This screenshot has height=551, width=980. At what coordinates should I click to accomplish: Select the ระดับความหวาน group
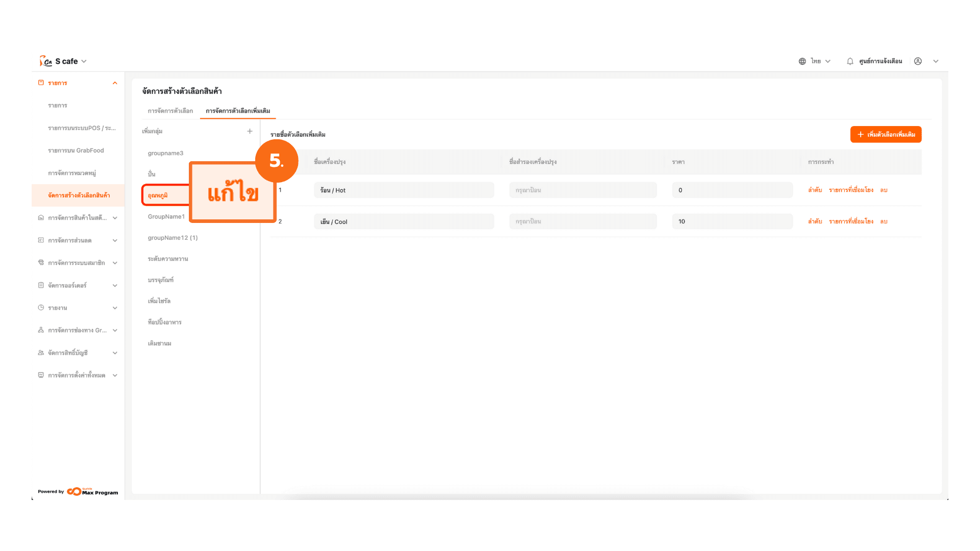pyautogui.click(x=168, y=259)
